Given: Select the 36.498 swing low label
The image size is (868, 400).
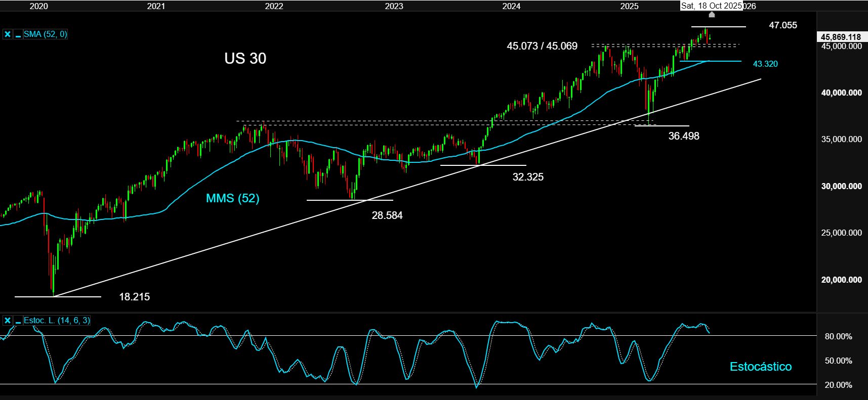Looking at the screenshot, I should 683,136.
